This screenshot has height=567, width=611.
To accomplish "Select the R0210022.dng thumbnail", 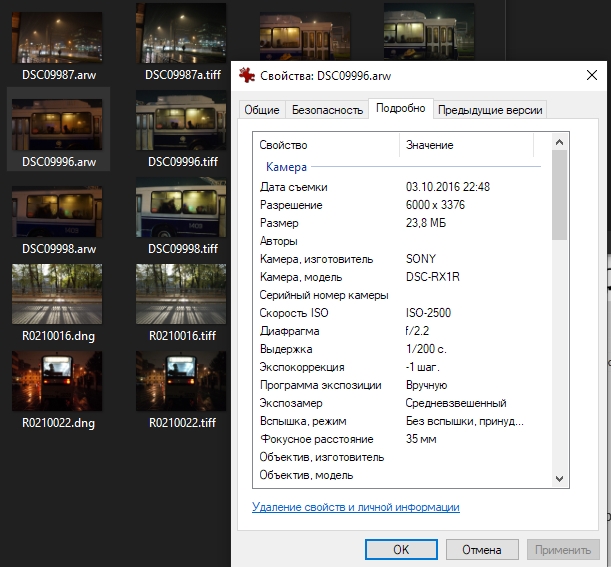I will coord(57,381).
